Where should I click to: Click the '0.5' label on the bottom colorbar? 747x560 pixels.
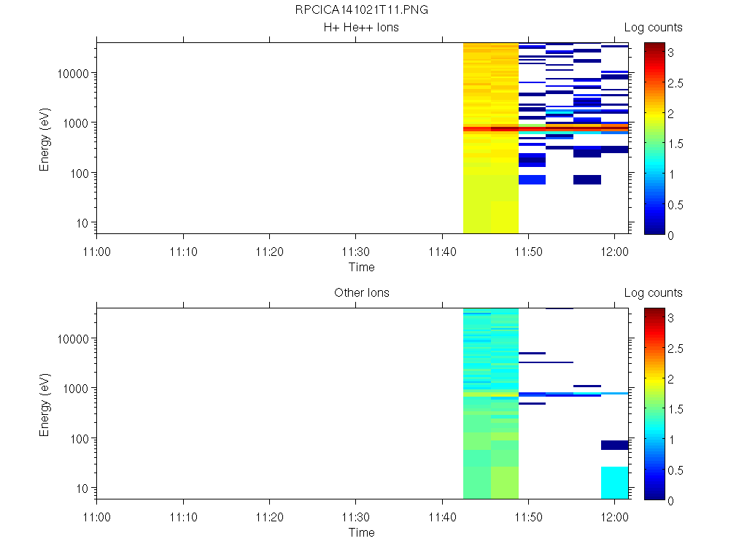(675, 470)
